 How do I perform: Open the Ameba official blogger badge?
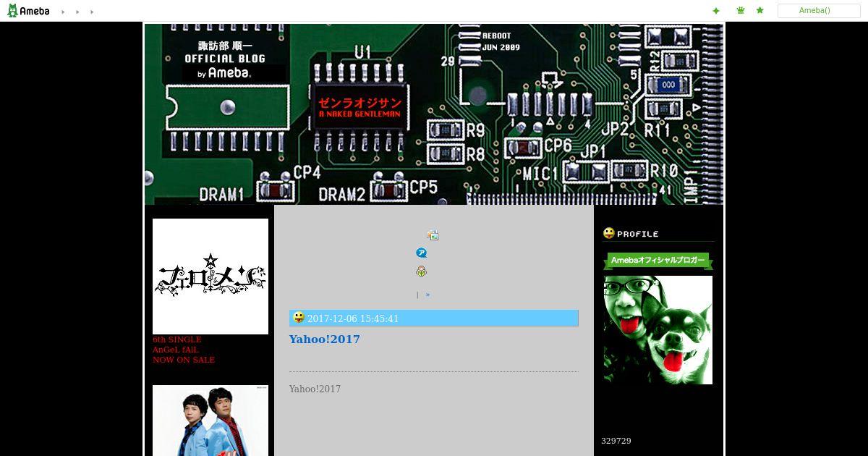pos(658,261)
